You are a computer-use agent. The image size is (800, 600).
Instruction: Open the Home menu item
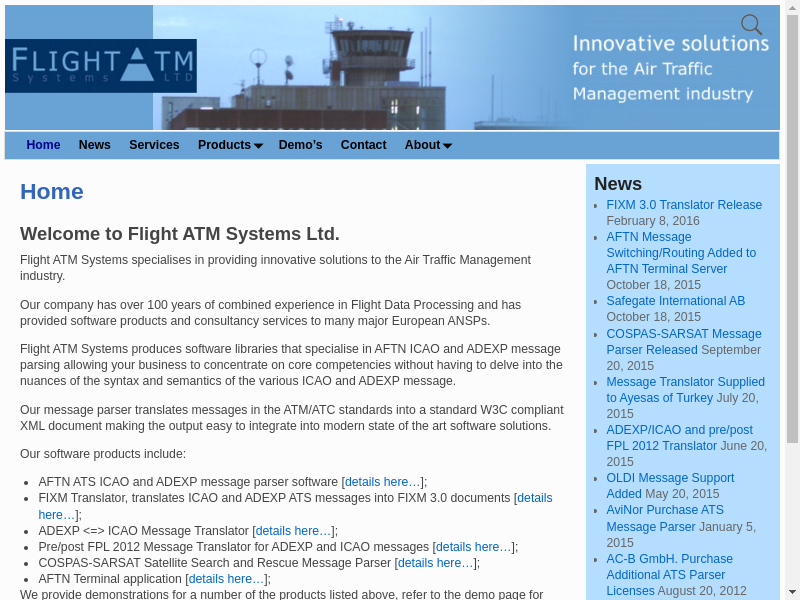pos(43,145)
